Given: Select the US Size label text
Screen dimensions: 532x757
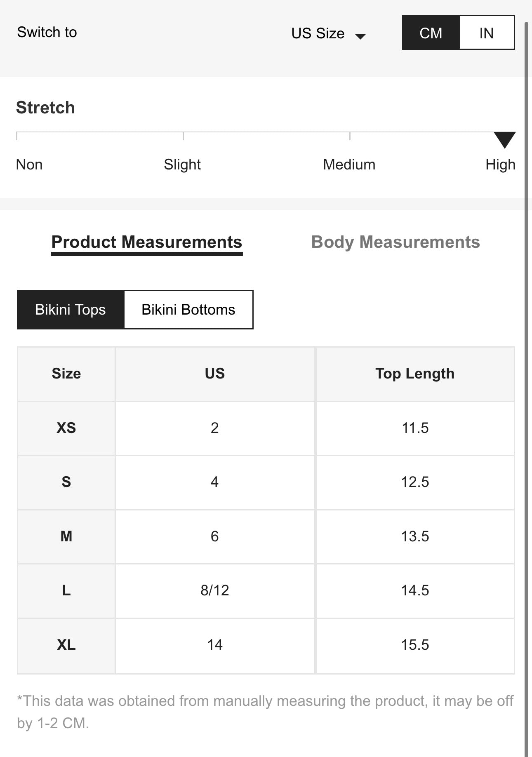Looking at the screenshot, I should tap(318, 33).
